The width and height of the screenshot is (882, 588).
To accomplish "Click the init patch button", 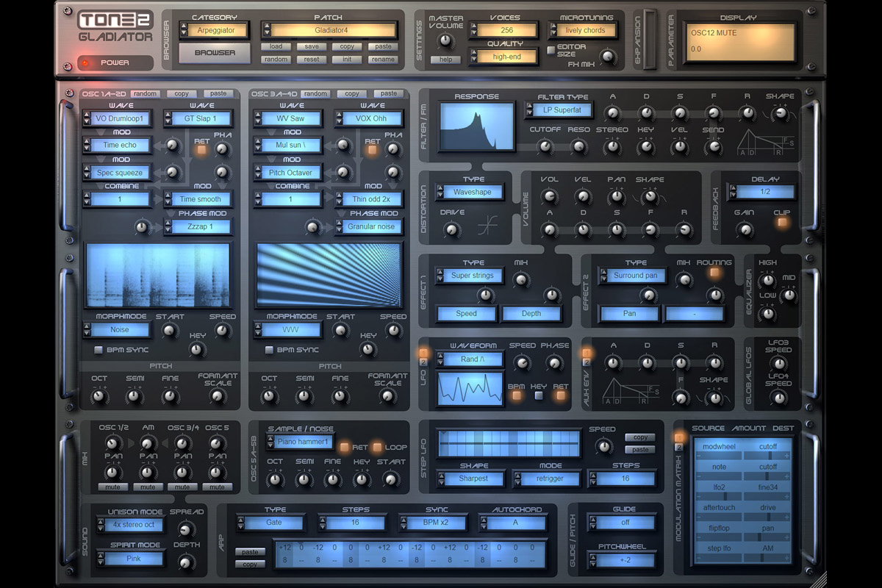I will click(347, 60).
